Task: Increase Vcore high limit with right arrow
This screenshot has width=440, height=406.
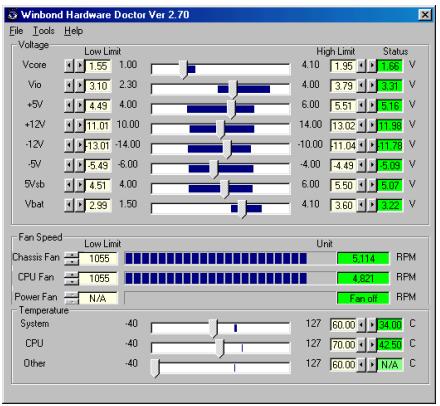Action: click(x=372, y=66)
